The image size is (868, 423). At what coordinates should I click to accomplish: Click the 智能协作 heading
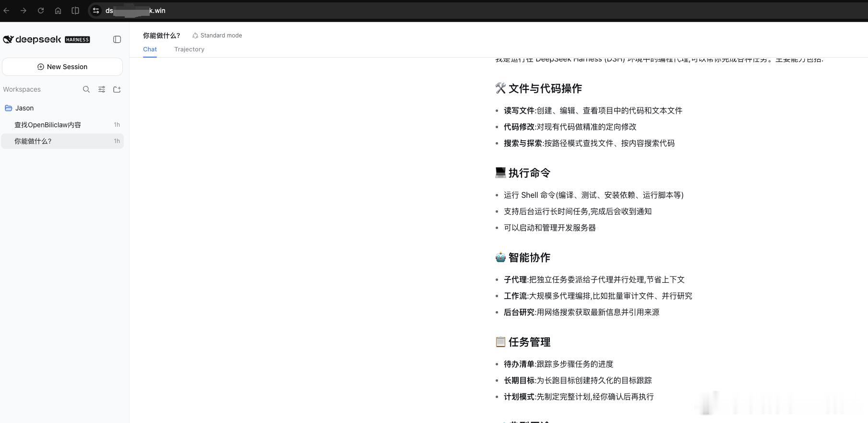529,257
